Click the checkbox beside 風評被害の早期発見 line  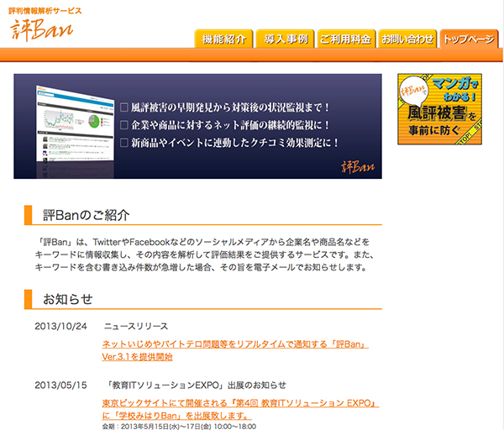click(x=124, y=107)
